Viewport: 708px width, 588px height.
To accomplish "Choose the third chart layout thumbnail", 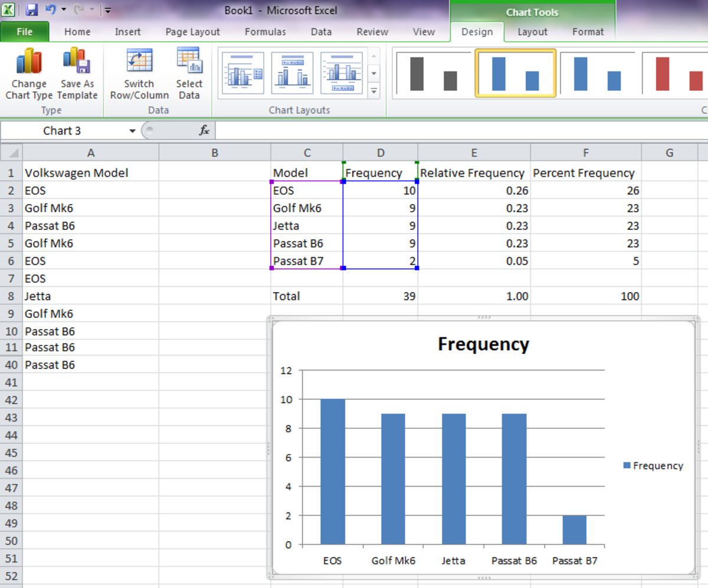I will pos(341,73).
